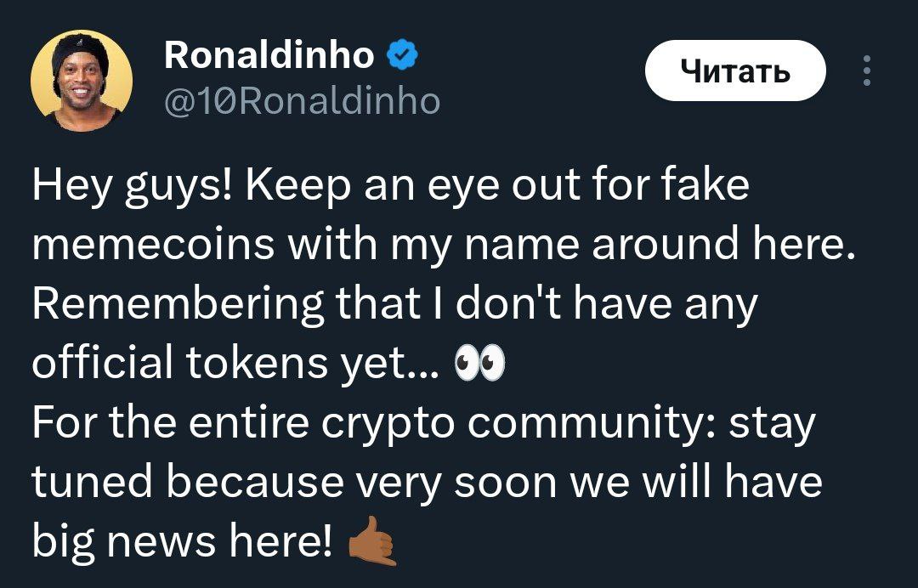Open Ronaldinho's profile picture
This screenshot has width=918, height=588.
[x=82, y=81]
